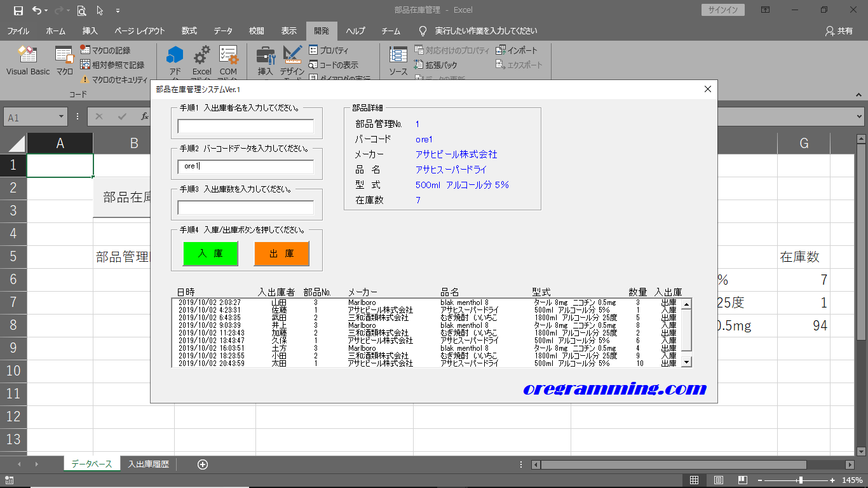Open the Formulas (数式) tab
Screen dimensions: 868x488
(x=189, y=30)
